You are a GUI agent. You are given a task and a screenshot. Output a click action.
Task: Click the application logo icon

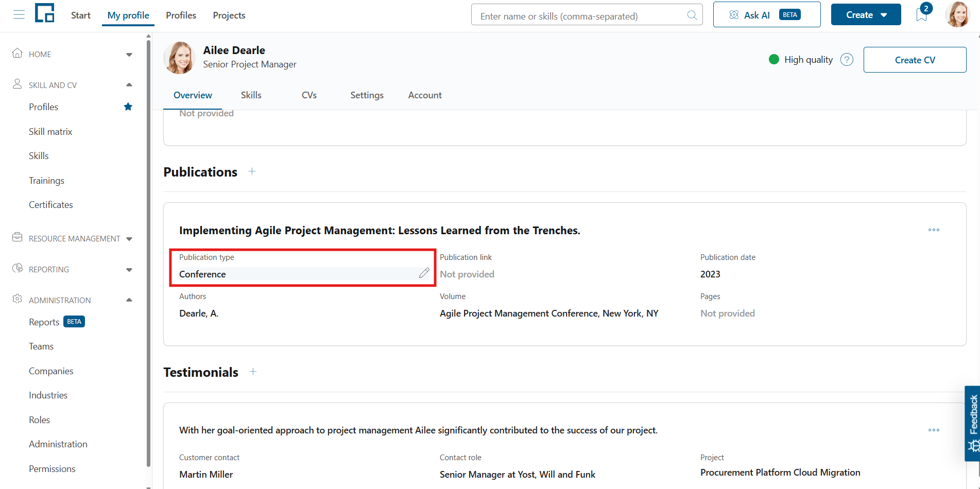tap(45, 13)
